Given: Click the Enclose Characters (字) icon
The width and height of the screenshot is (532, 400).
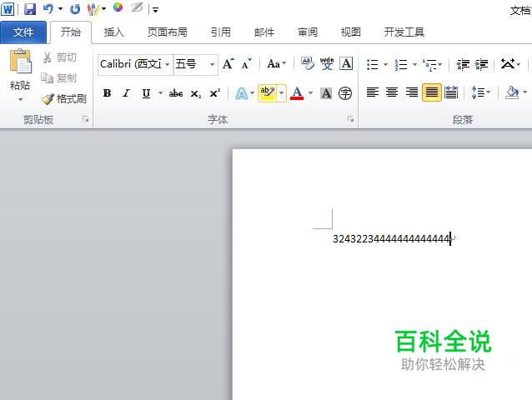Looking at the screenshot, I should tap(345, 93).
